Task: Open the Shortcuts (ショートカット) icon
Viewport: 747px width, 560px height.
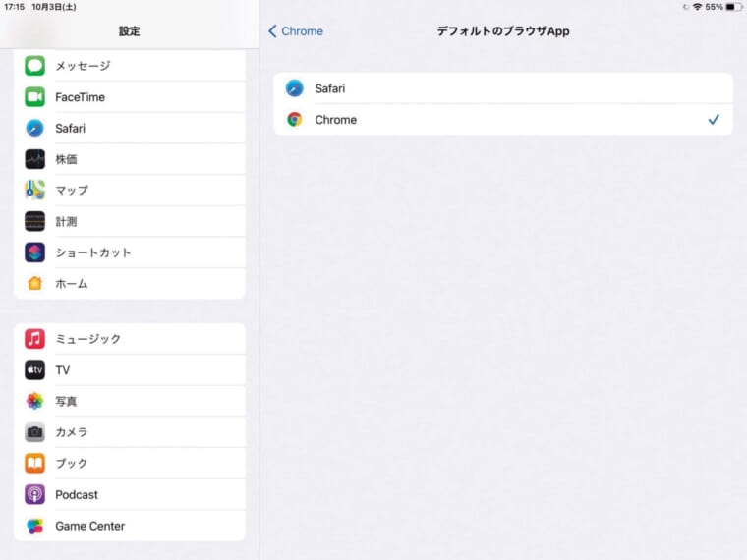Action: [35, 252]
